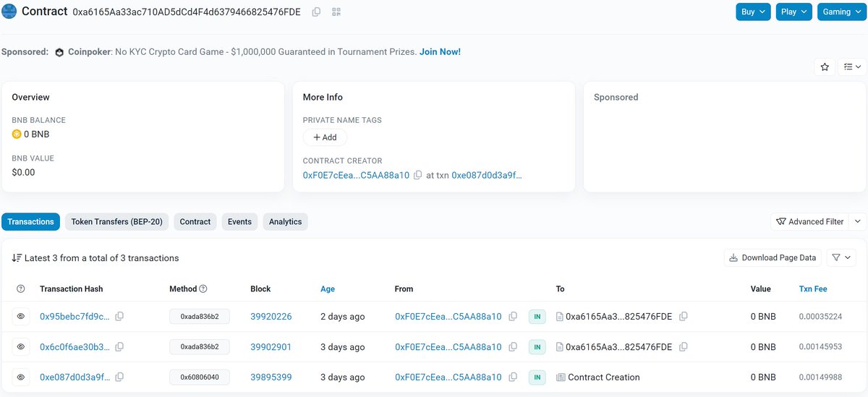868x397 pixels.
Task: Open From address in block 39902901 row
Action: (x=448, y=347)
